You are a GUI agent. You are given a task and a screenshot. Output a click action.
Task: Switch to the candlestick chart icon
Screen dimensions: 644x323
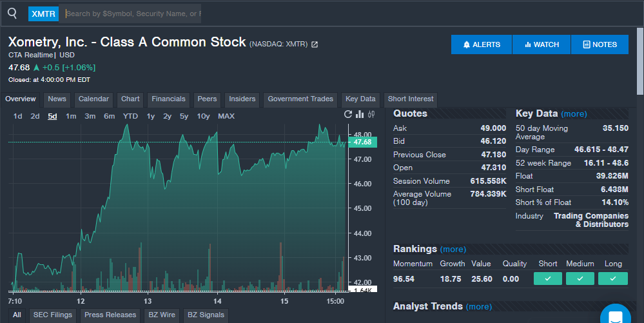pyautogui.click(x=371, y=114)
